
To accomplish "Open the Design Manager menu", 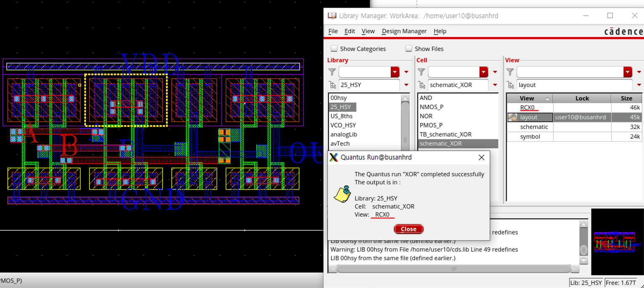I will tap(404, 31).
